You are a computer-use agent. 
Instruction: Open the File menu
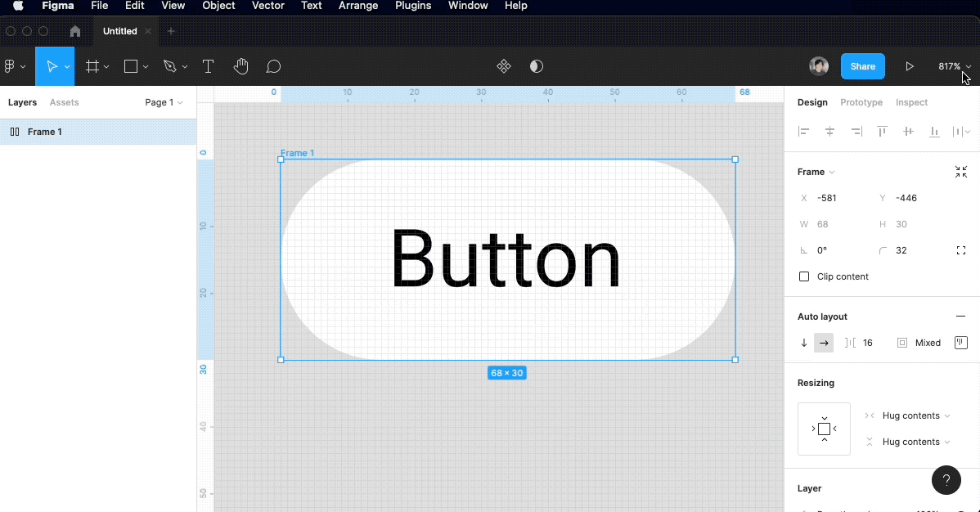click(99, 6)
